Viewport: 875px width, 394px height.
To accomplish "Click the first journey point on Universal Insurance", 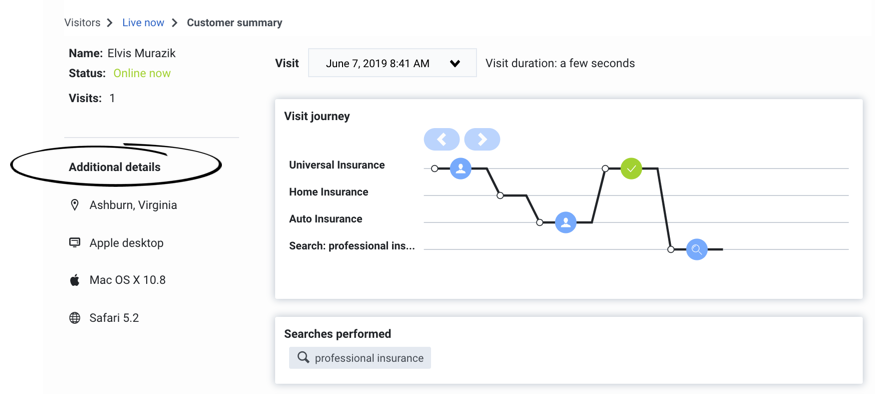I will click(x=435, y=168).
